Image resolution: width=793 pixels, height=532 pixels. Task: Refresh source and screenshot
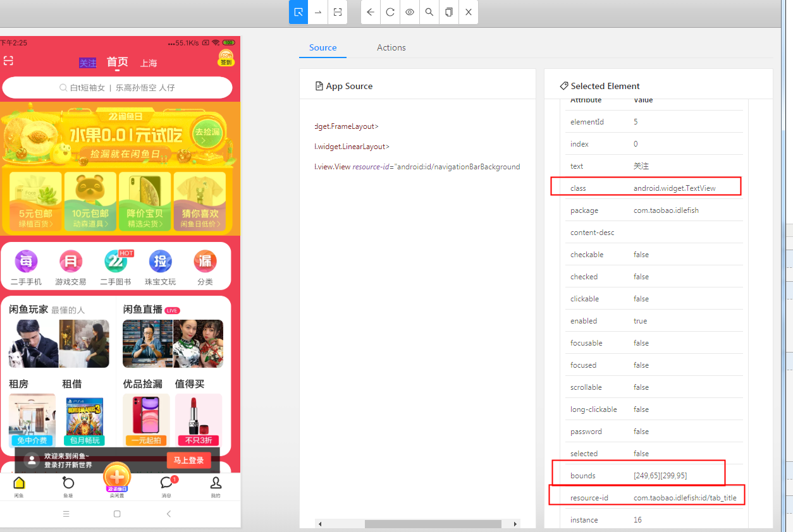click(390, 12)
